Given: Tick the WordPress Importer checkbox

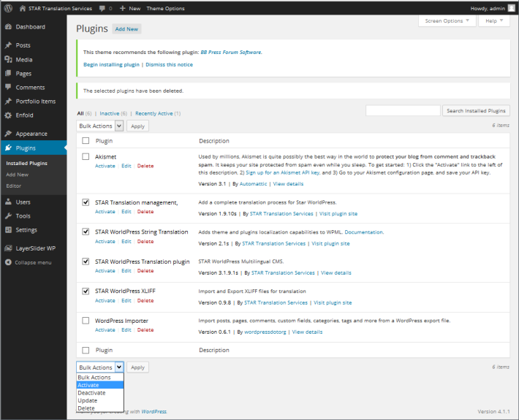Looking at the screenshot, I should [x=86, y=320].
